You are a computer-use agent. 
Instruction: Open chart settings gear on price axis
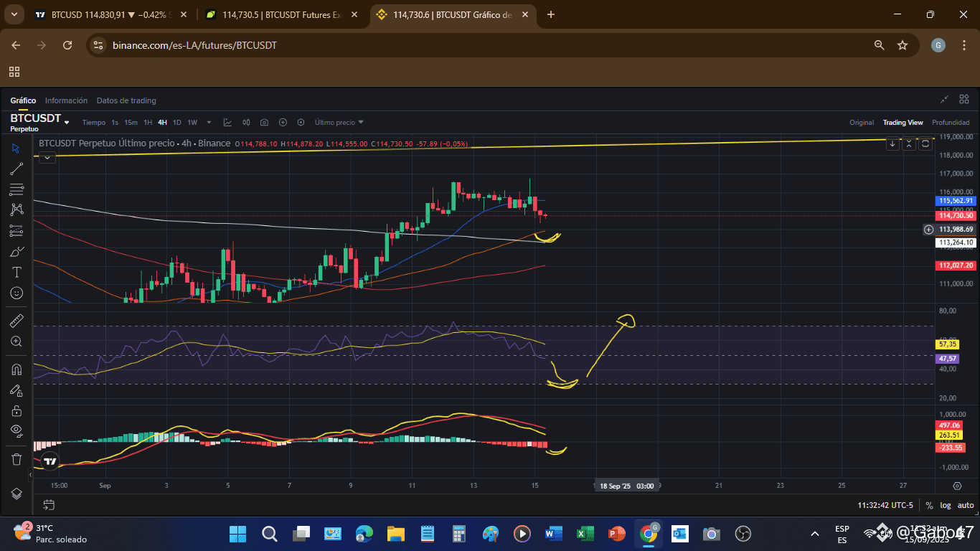point(956,486)
